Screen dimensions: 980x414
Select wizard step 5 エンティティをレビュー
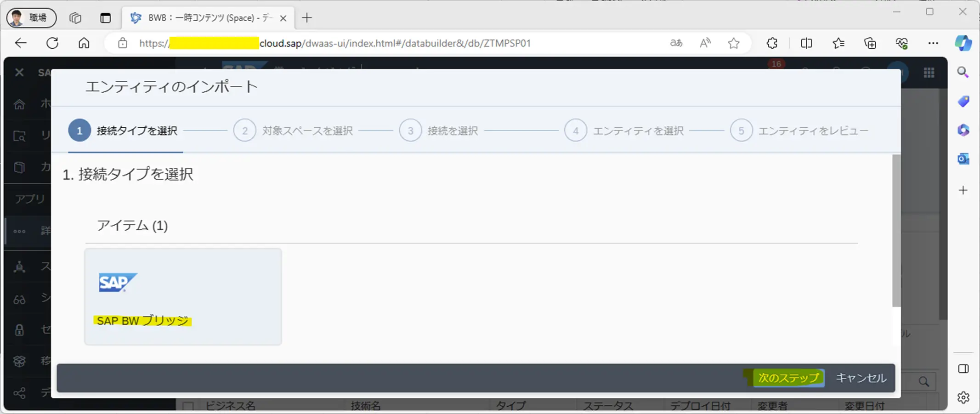click(x=799, y=130)
